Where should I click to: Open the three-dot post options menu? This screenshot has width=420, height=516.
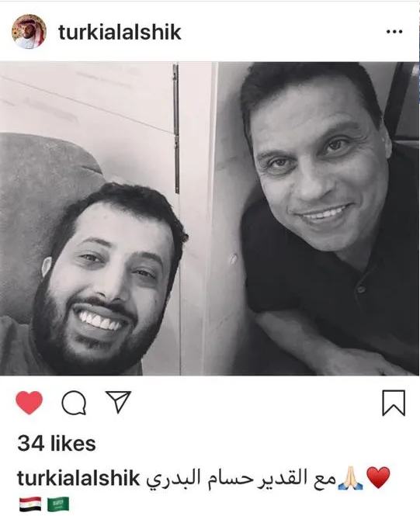pos(394,32)
